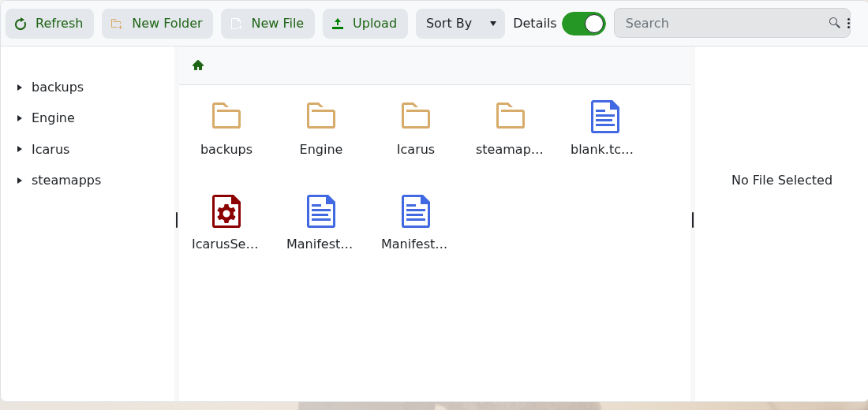Open the Sort By dropdown
Image resolution: width=868 pixels, height=410 pixels.
tap(460, 23)
